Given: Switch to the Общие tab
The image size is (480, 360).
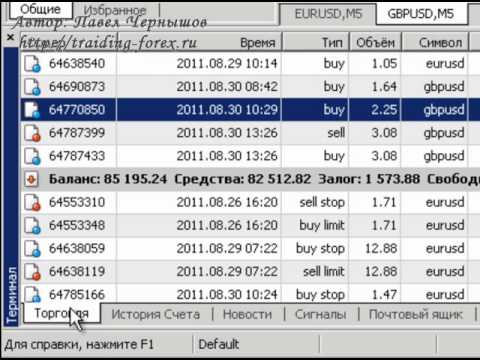Looking at the screenshot, I should [40, 9].
